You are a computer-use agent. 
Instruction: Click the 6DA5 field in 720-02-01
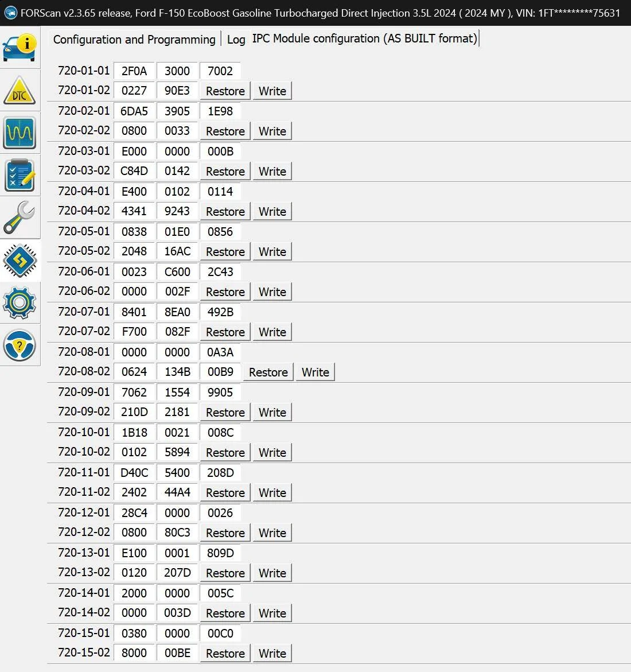pos(134,111)
